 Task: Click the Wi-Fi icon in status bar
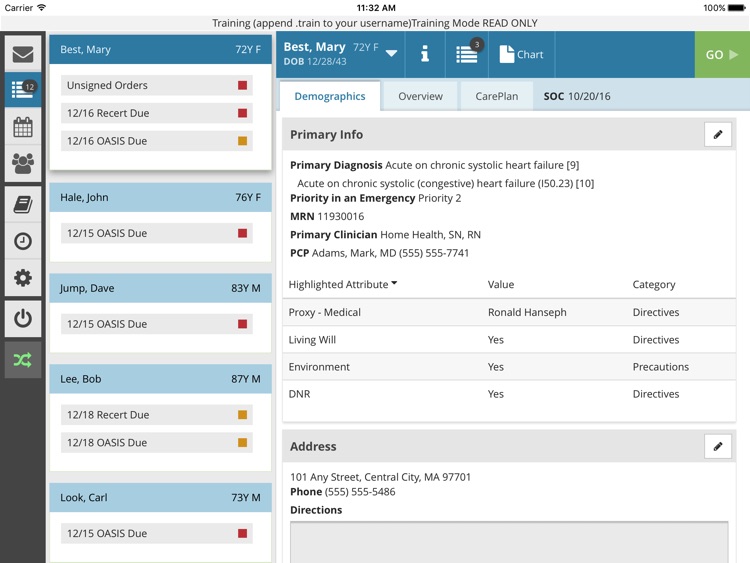(x=42, y=8)
